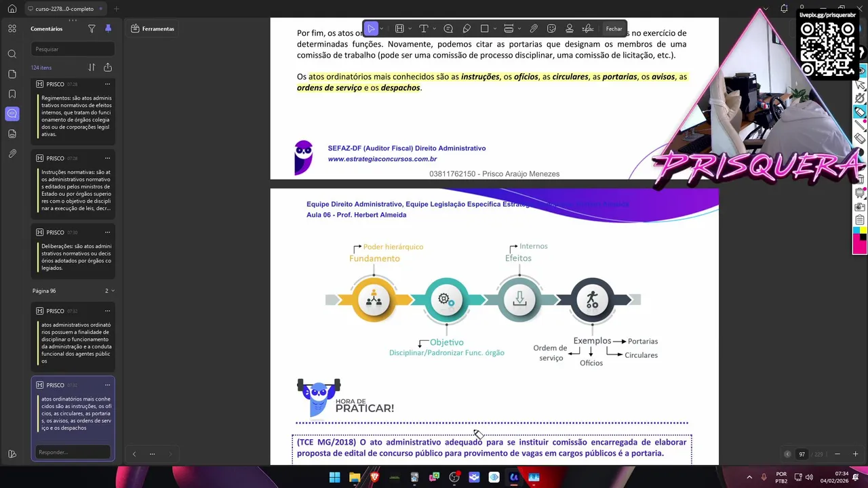Viewport: 868px width, 488px height.
Task: Select the eraser tool in overlay toolbar
Action: [860, 138]
